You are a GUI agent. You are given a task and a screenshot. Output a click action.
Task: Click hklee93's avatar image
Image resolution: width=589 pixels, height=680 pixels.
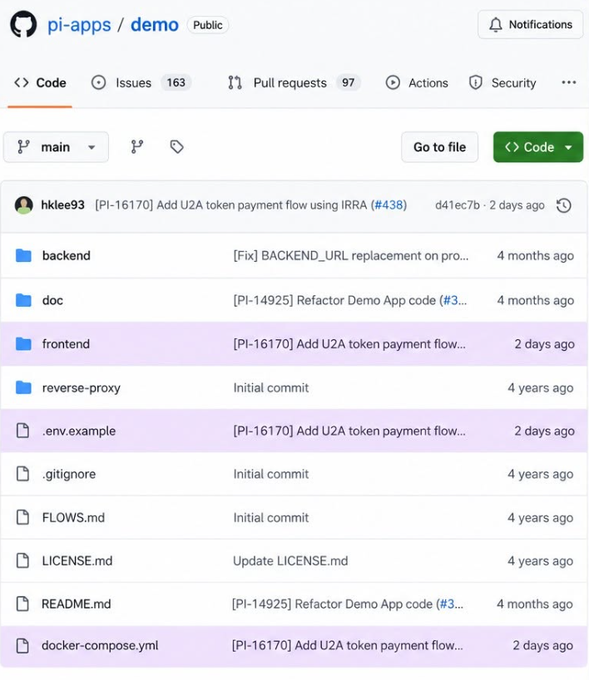pyautogui.click(x=24, y=205)
